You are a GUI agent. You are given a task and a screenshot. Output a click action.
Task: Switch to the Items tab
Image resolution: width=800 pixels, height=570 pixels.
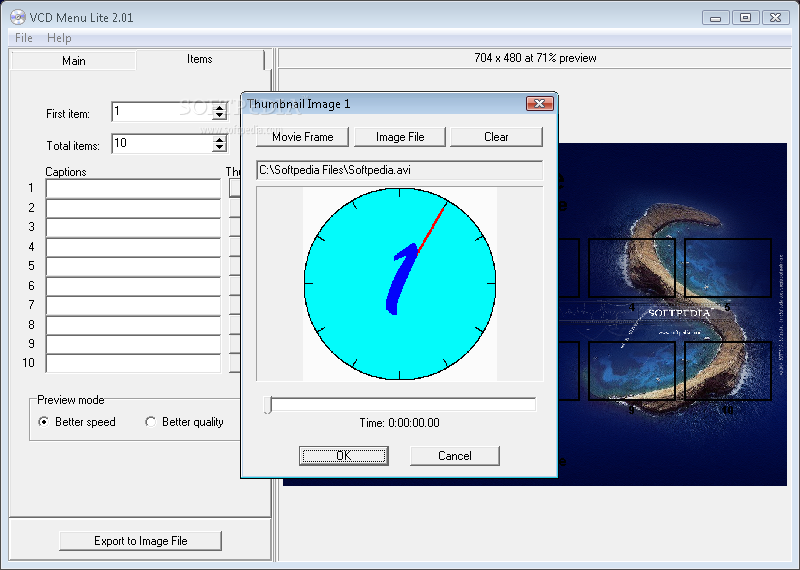point(200,59)
